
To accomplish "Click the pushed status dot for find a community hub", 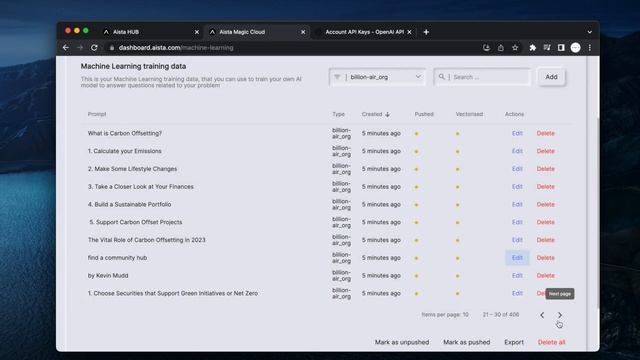I will (x=416, y=258).
